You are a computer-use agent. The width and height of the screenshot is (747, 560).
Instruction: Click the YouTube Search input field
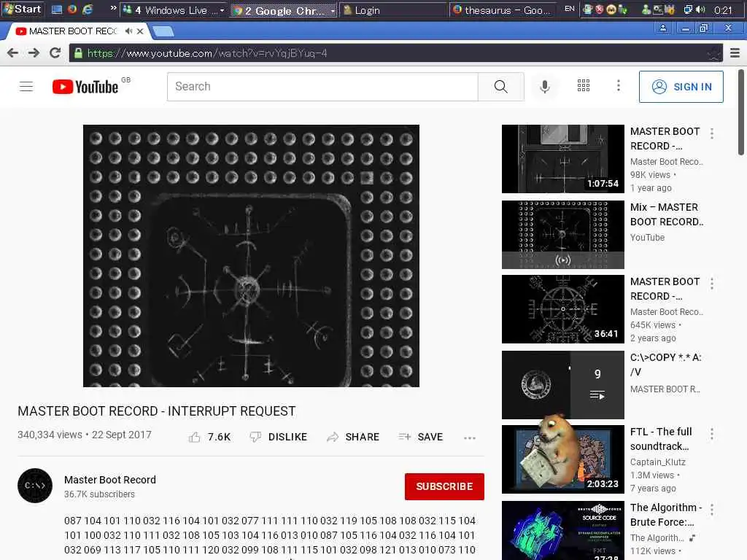(322, 87)
